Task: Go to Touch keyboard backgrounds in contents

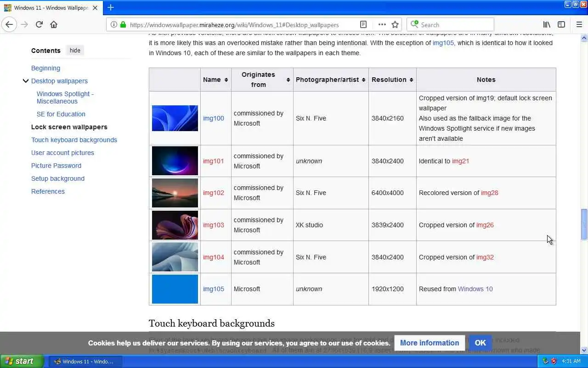Action: [x=74, y=140]
